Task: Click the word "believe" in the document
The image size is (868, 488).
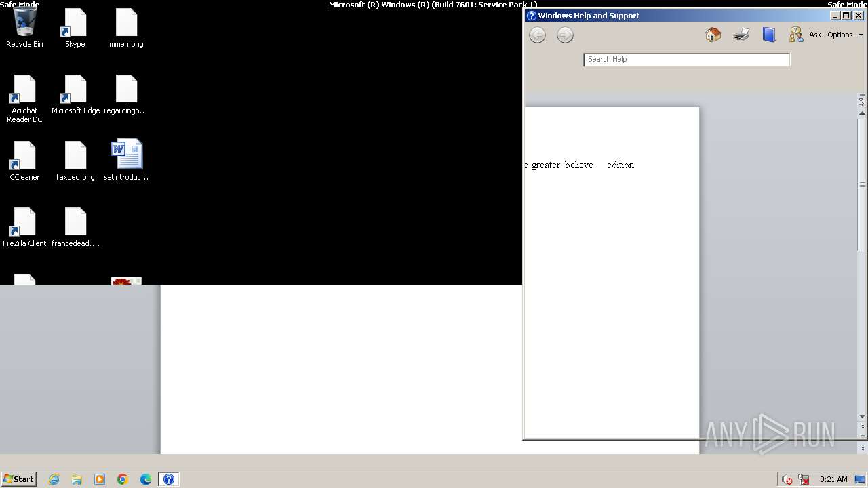Action: 579,165
